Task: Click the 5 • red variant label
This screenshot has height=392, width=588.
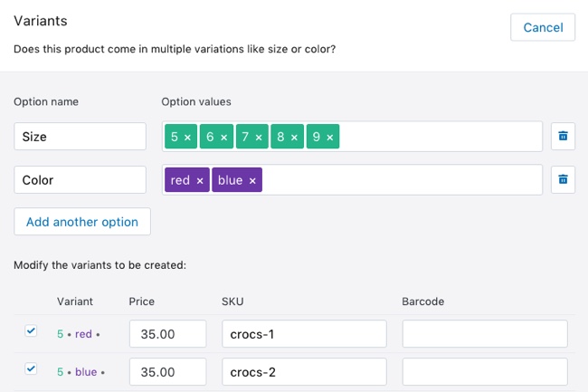Action: click(78, 334)
